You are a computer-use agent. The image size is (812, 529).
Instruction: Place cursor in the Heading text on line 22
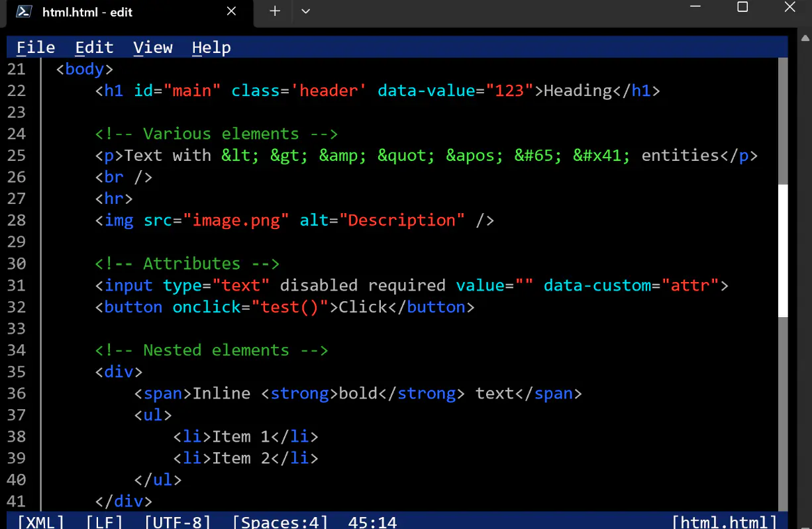point(578,91)
